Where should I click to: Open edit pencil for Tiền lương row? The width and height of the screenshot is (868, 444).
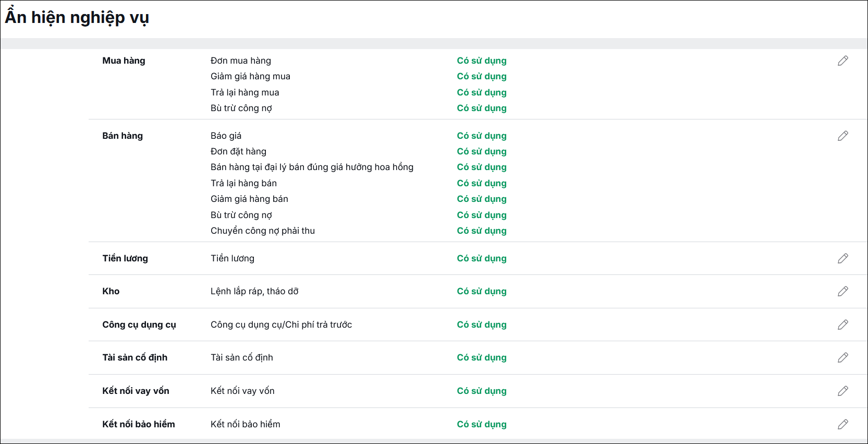coord(843,258)
